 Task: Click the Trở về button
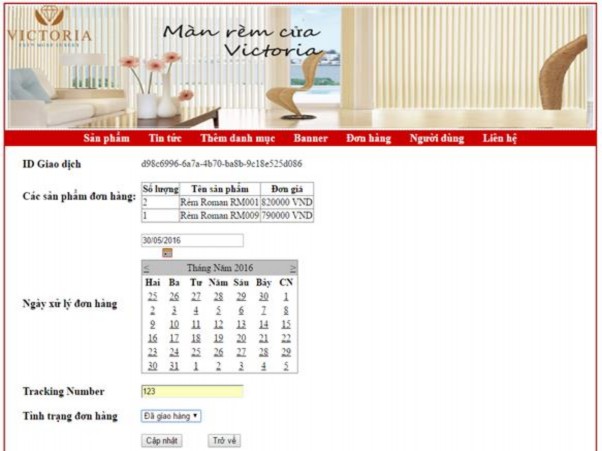coord(225,441)
